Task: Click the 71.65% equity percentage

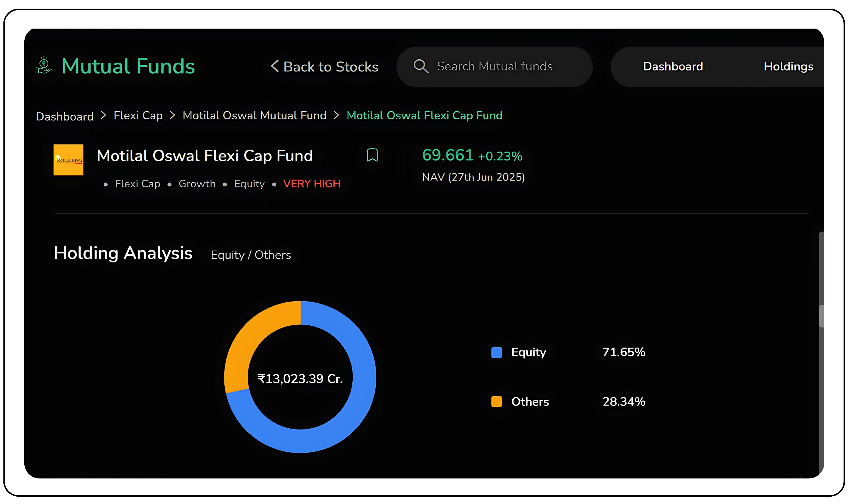Action: (624, 352)
